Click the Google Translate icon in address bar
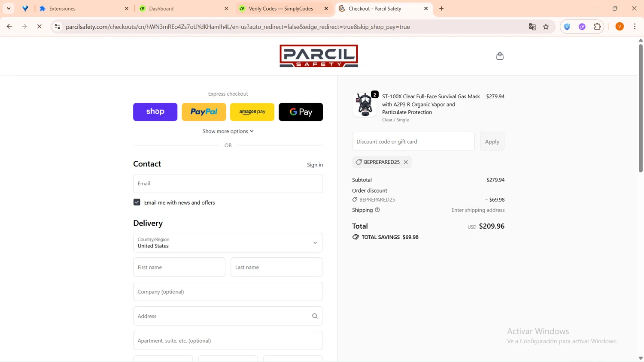 [x=532, y=27]
